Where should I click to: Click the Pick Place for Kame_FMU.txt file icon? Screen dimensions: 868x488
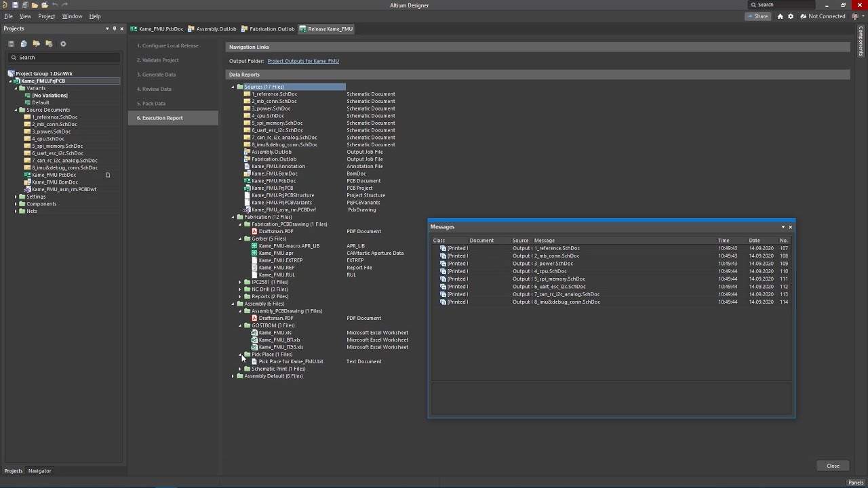tap(254, 361)
